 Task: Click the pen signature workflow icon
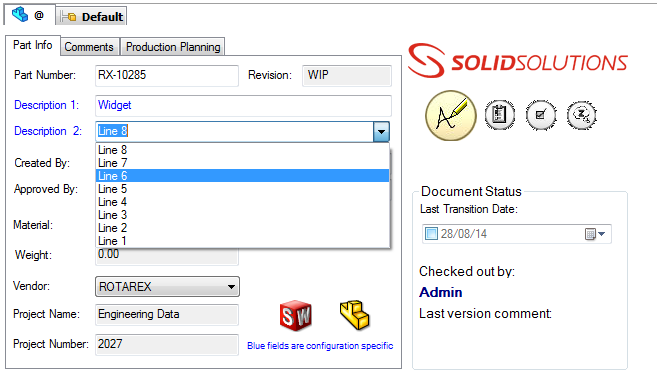451,115
